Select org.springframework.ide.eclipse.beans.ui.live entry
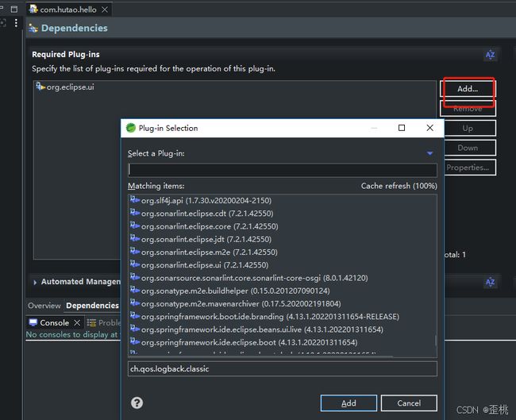 coord(283,329)
